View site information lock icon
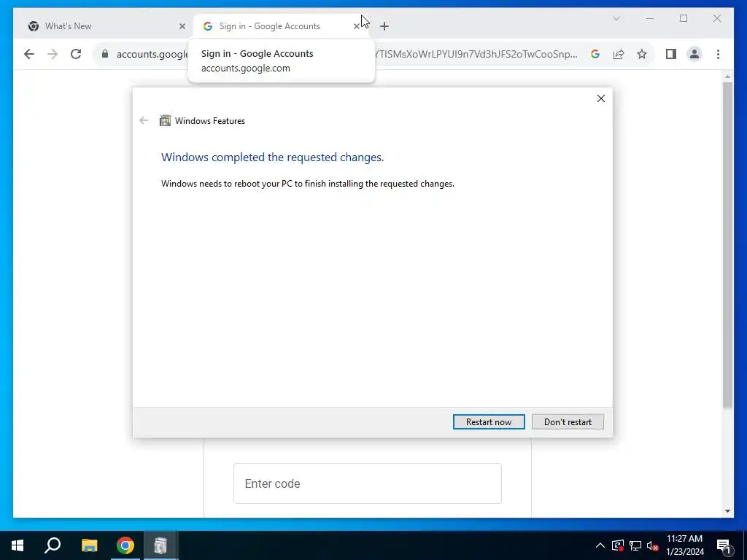The width and height of the screenshot is (747, 560). pyautogui.click(x=105, y=54)
